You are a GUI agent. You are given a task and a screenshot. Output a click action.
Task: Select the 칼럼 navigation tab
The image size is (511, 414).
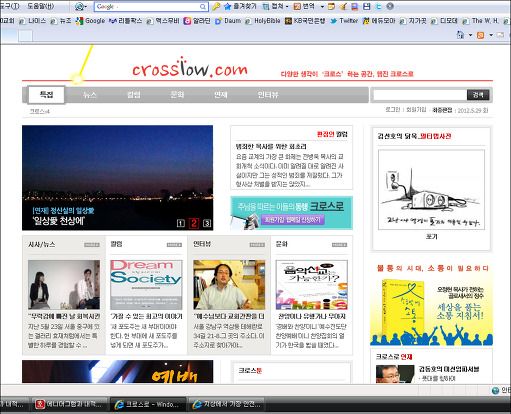[x=134, y=95]
